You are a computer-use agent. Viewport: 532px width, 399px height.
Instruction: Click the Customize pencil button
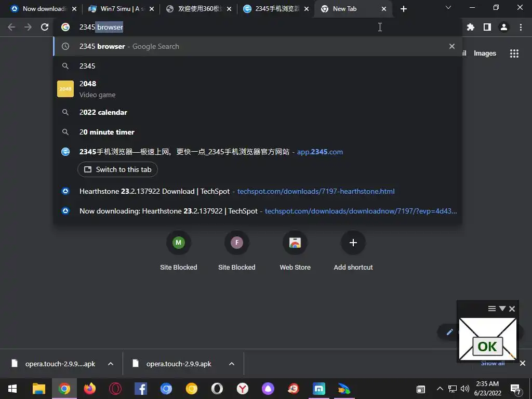(449, 332)
